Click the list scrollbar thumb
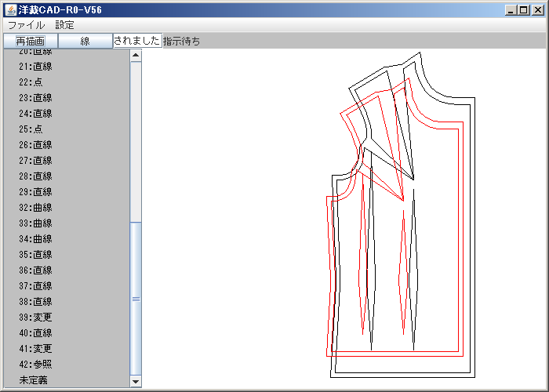The image size is (549, 392). click(136, 299)
